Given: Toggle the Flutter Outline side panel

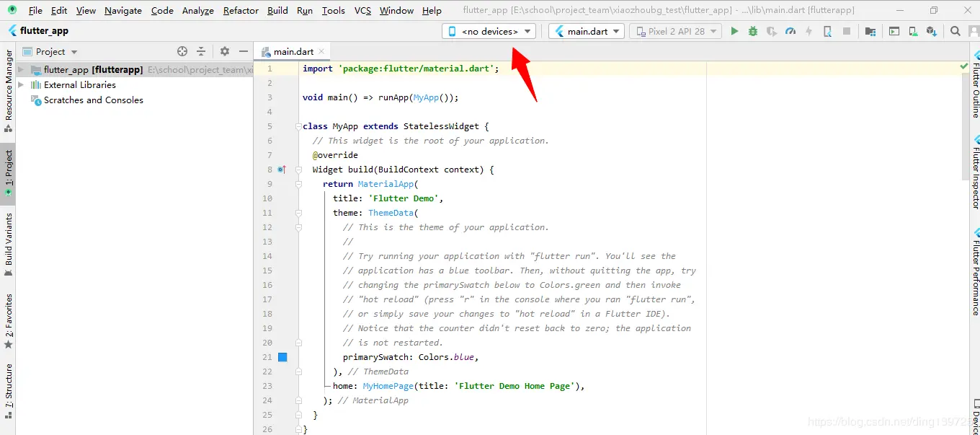Looking at the screenshot, I should 975,85.
